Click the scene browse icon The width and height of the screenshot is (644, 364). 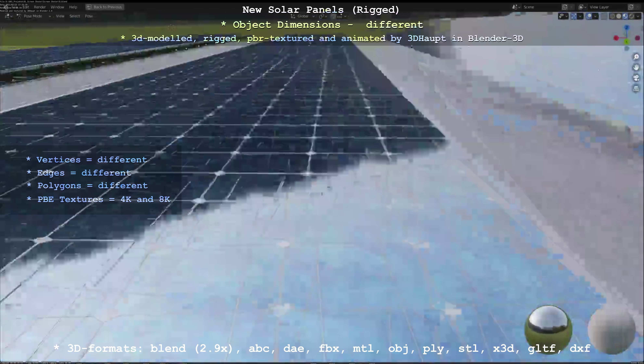515,7
